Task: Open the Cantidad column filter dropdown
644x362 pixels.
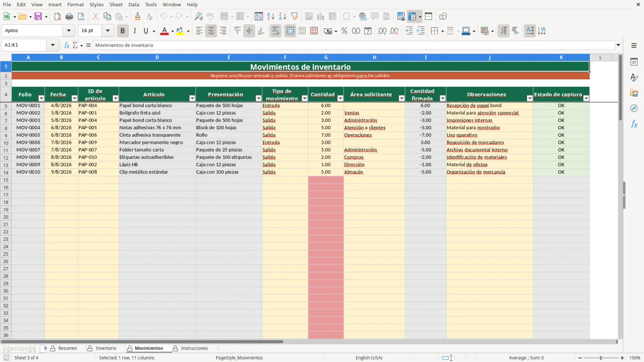Action: tap(340, 98)
